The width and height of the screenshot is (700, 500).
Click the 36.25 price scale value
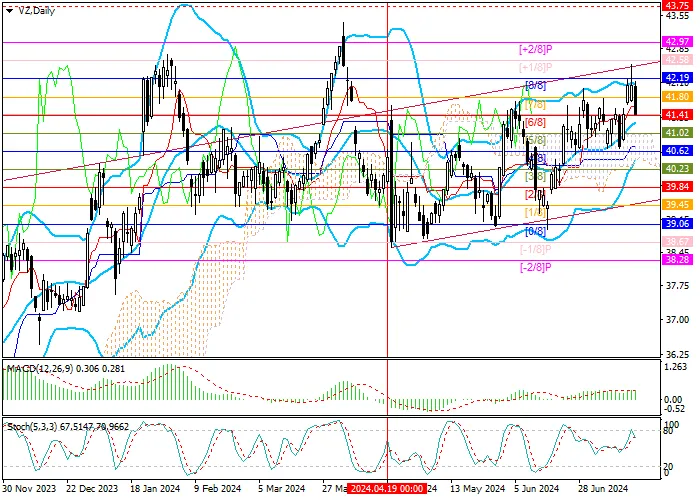coord(677,354)
